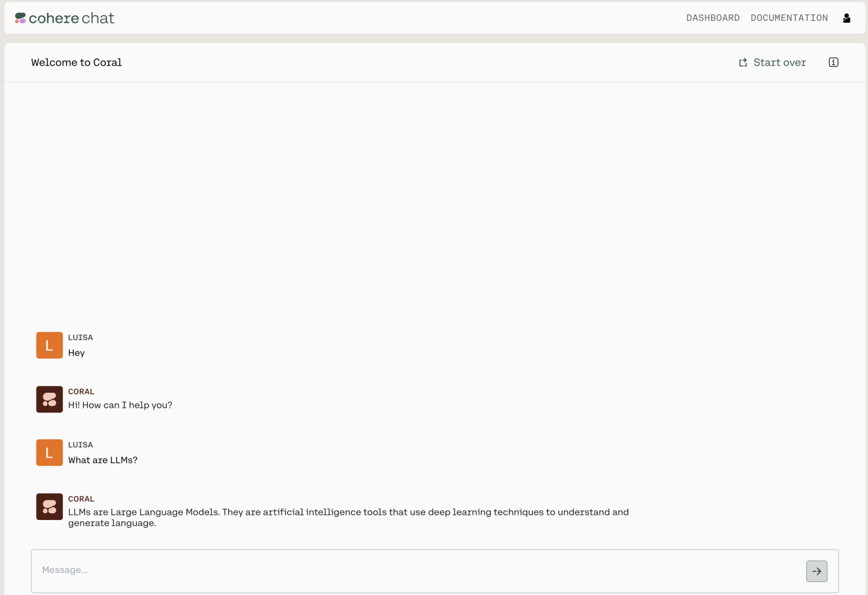Open the Documentation link
The height and width of the screenshot is (595, 868).
point(789,18)
